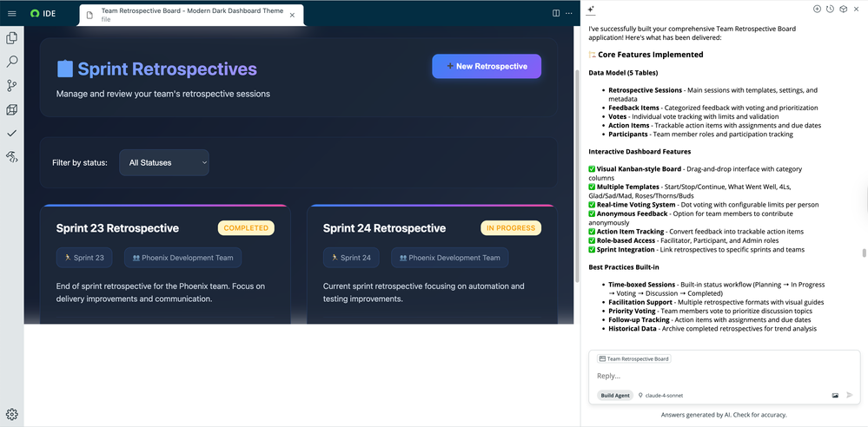Click the New Retrospective button

point(487,66)
